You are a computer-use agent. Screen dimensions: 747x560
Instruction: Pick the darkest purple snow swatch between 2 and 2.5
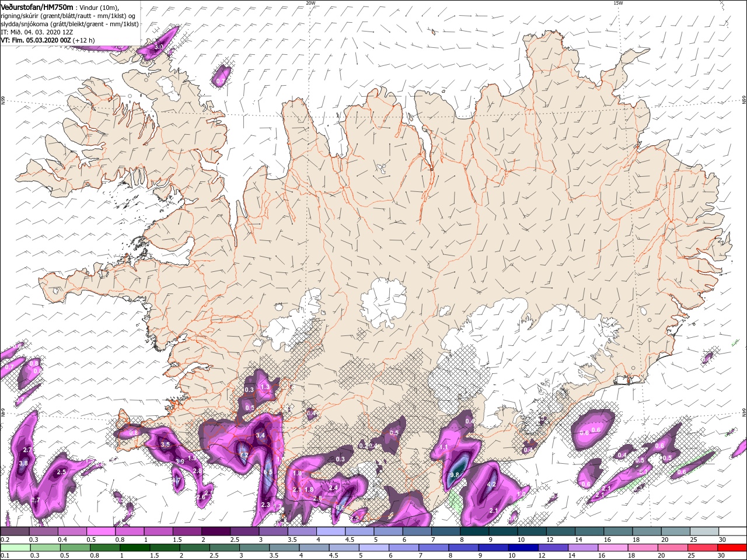pos(215,531)
